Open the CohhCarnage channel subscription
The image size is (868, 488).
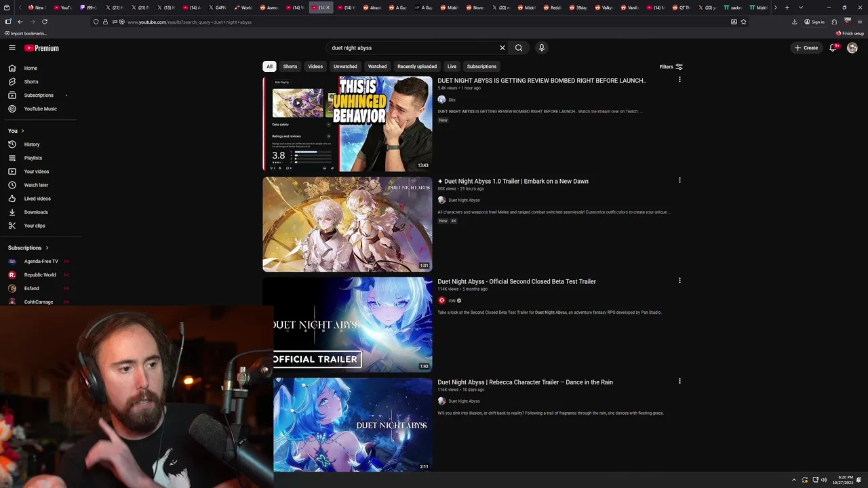click(x=39, y=302)
